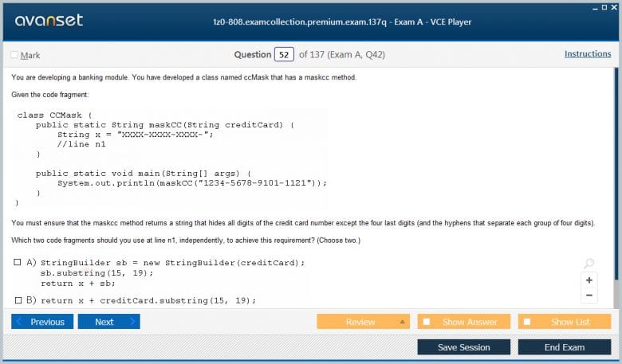
Task: Click the 'class CCMask {' code line
Action: point(54,115)
